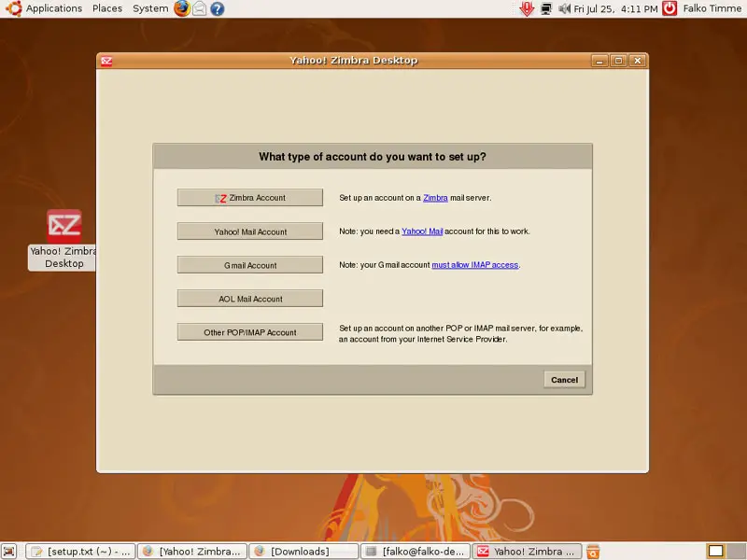Viewport: 747px width, 560px height.
Task: Open the mail launcher icon in panel
Action: pyautogui.click(x=200, y=8)
